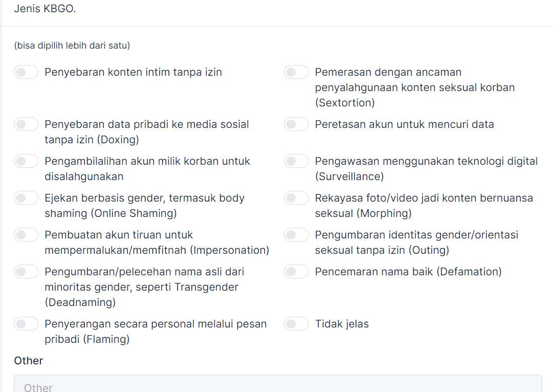553x392 pixels.
Task: Enable the 'Penyebaran konten intim tanpa izin' switch
Action: 26,72
